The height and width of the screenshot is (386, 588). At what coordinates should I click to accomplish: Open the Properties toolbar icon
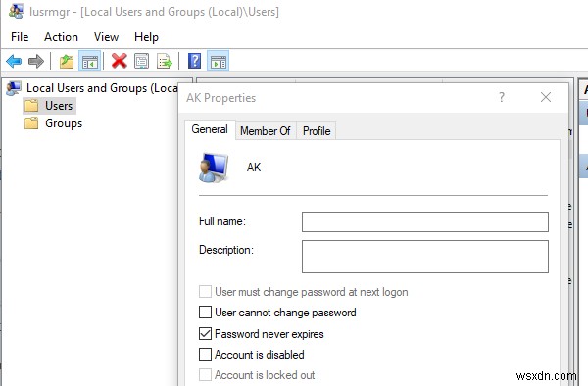142,61
